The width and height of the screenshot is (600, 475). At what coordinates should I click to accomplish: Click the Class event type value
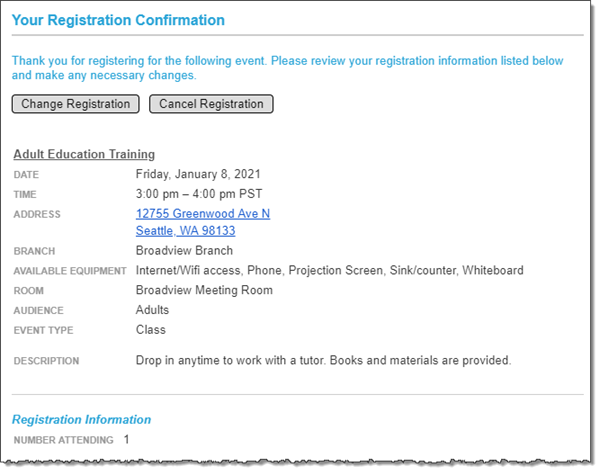point(151,330)
